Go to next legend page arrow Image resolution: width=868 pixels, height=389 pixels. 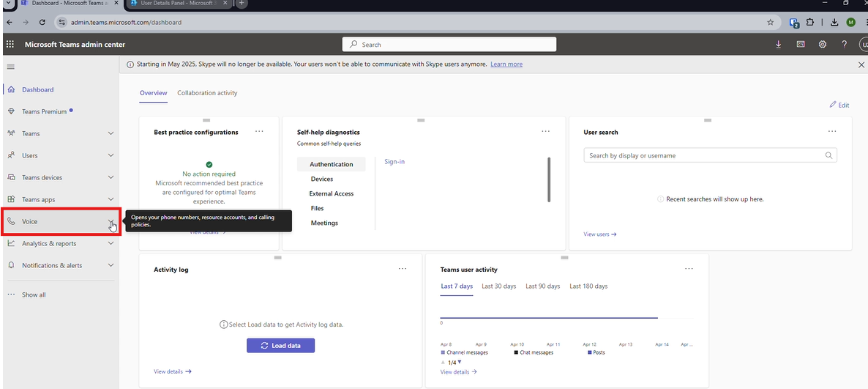[460, 363]
